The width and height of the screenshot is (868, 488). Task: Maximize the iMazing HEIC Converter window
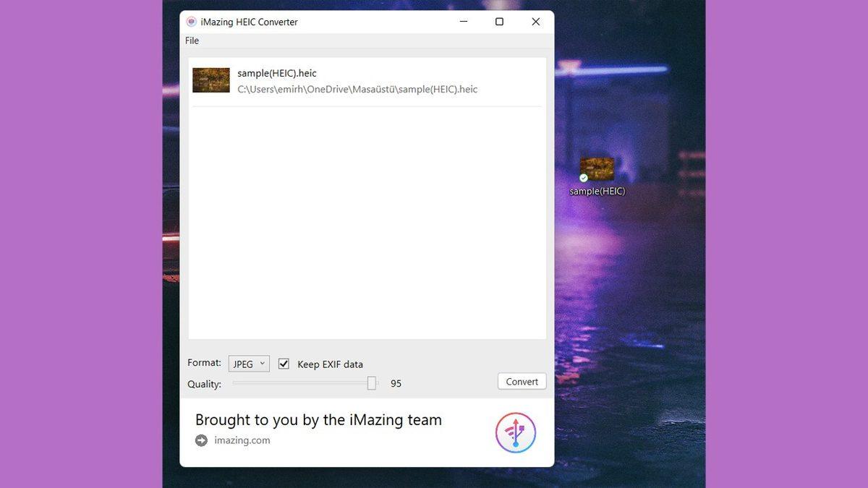499,22
